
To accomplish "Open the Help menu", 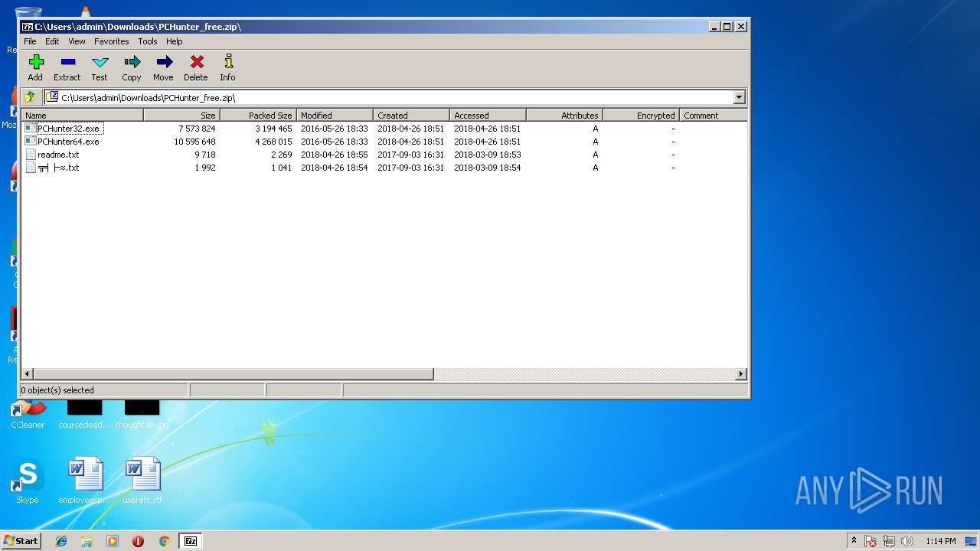I will click(175, 41).
